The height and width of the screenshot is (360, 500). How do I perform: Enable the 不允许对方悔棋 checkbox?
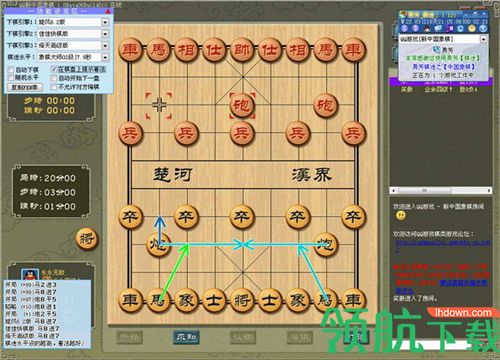click(54, 87)
